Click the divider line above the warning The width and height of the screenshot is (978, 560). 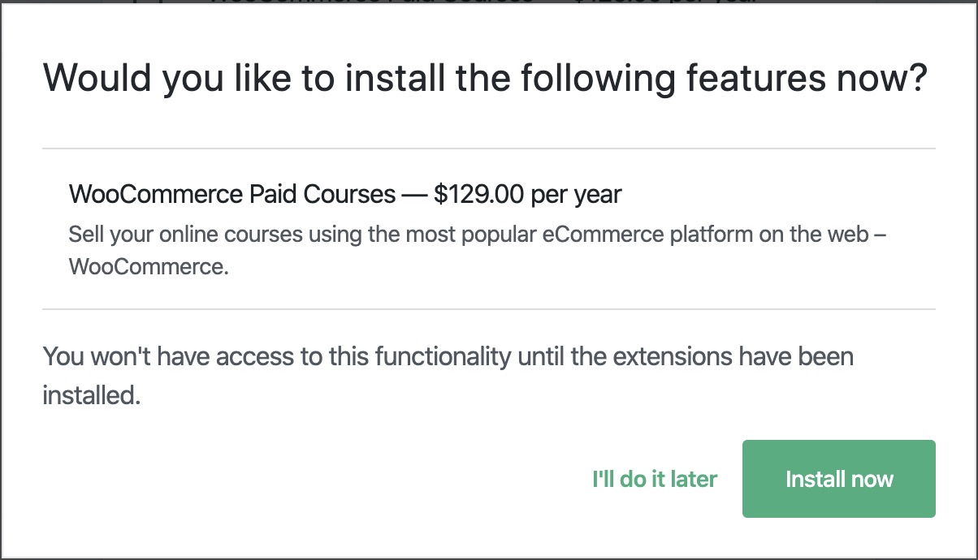(486, 308)
